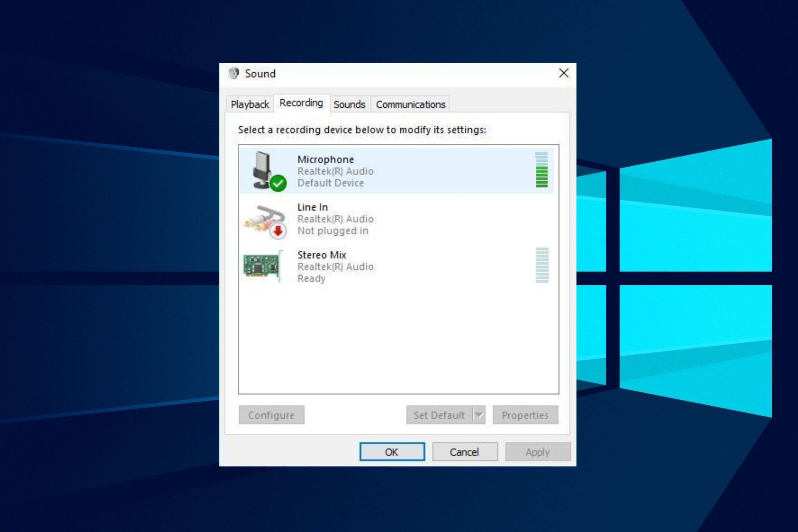This screenshot has height=532, width=798.
Task: Click the Apply button
Action: click(x=538, y=452)
